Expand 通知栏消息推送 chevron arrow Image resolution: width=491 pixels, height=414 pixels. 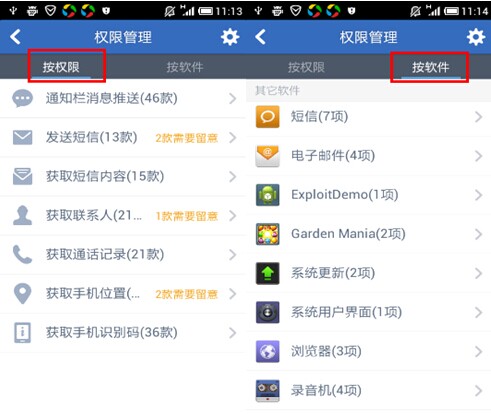click(233, 99)
